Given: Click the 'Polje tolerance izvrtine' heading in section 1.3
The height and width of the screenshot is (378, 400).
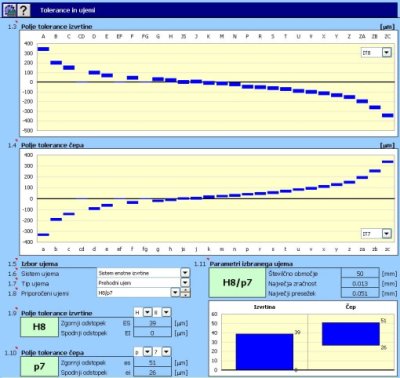Looking at the screenshot, I should [x=57, y=26].
